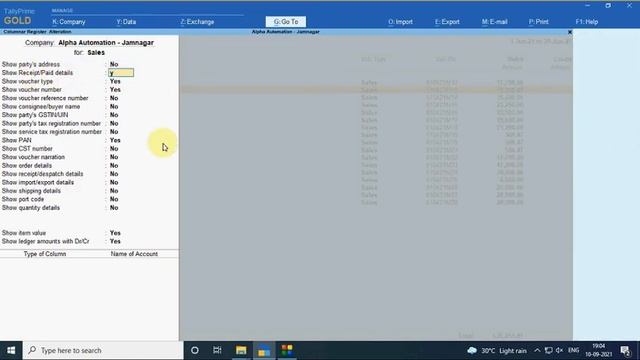Open the O: Import menu
640x360 pixels.
(400, 22)
